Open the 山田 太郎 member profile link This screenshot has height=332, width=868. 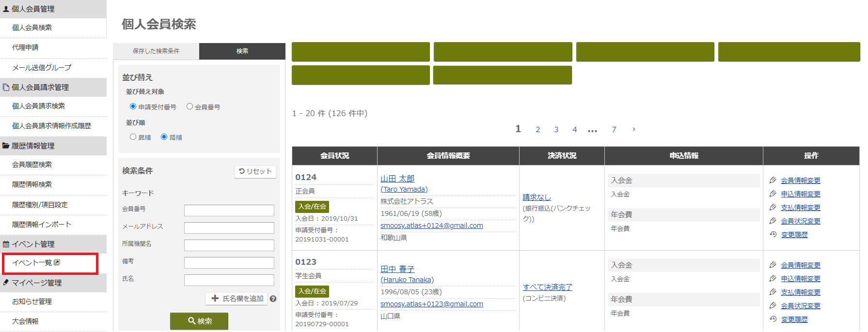(397, 179)
